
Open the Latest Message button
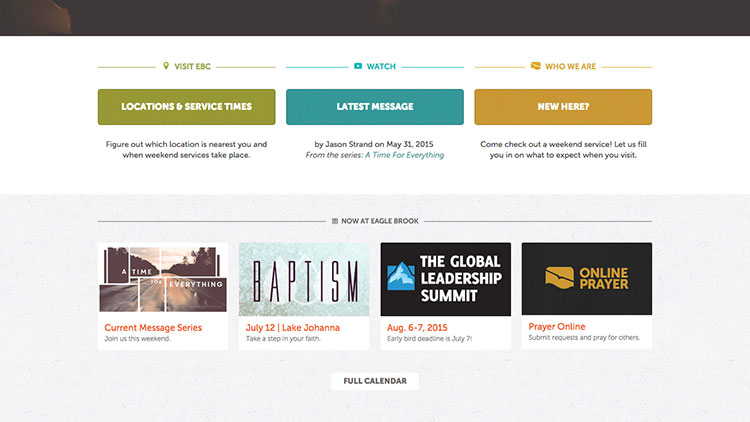[375, 107]
